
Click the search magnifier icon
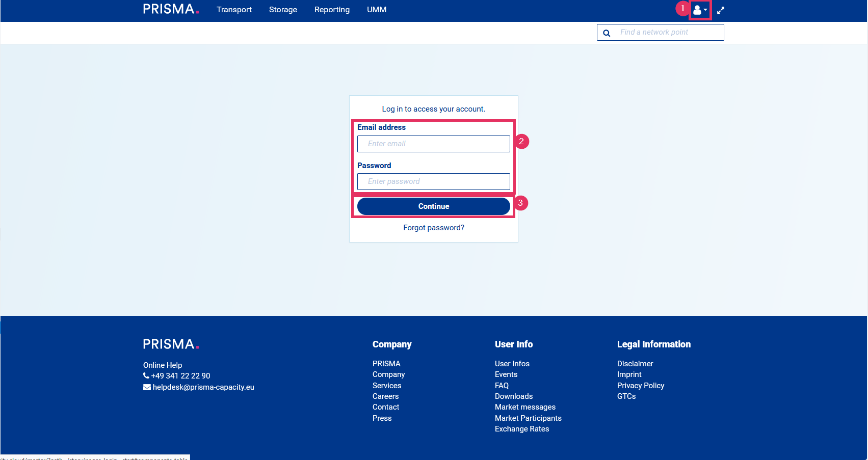(x=607, y=33)
